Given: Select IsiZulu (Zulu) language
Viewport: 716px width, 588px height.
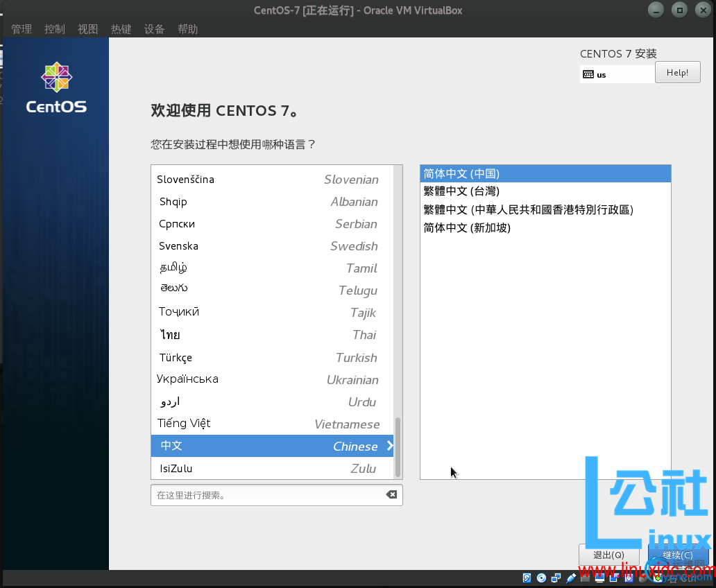Looking at the screenshot, I should [x=272, y=469].
